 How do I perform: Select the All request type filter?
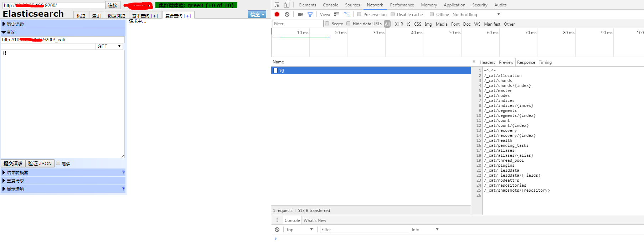click(387, 24)
